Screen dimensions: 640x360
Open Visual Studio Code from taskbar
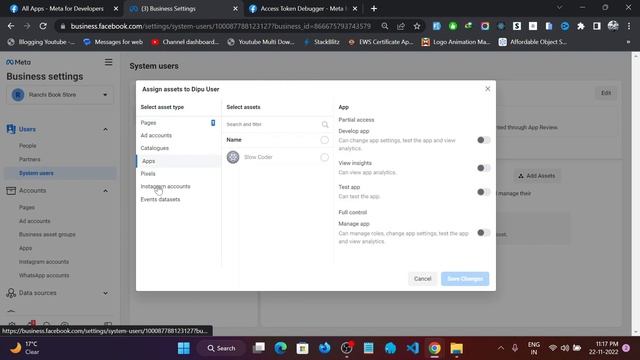click(x=413, y=348)
